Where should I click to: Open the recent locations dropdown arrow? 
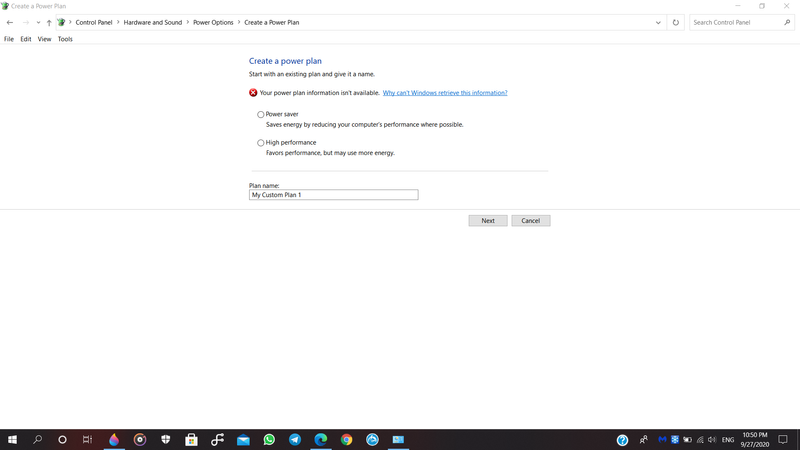pos(38,22)
